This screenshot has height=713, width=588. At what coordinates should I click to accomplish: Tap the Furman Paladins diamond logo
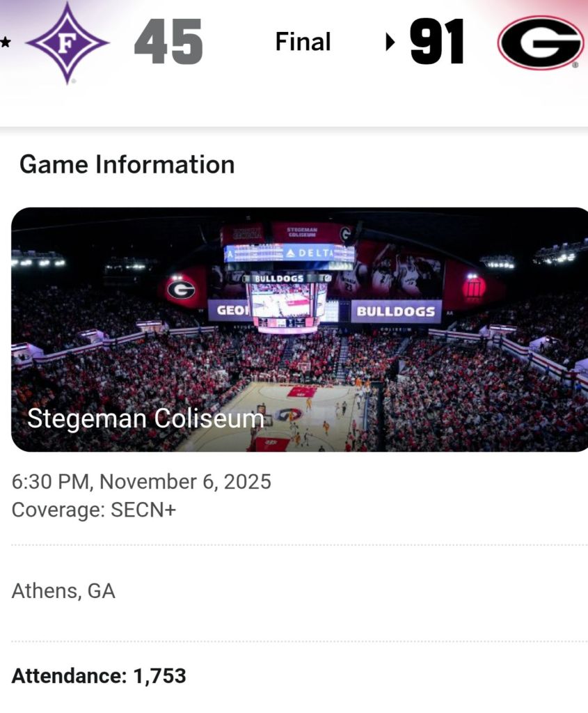click(x=67, y=43)
